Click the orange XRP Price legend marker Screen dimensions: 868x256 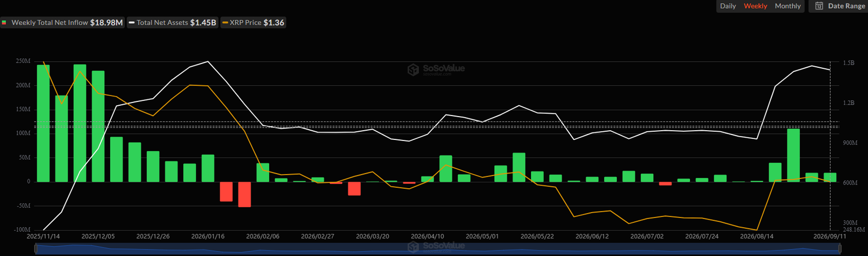225,23
